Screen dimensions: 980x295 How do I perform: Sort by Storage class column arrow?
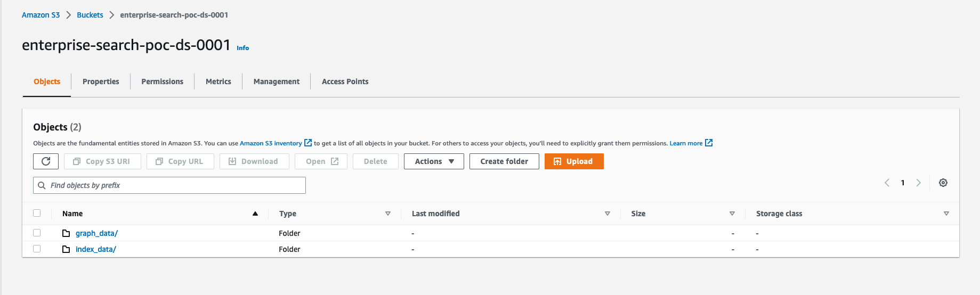[946, 214]
